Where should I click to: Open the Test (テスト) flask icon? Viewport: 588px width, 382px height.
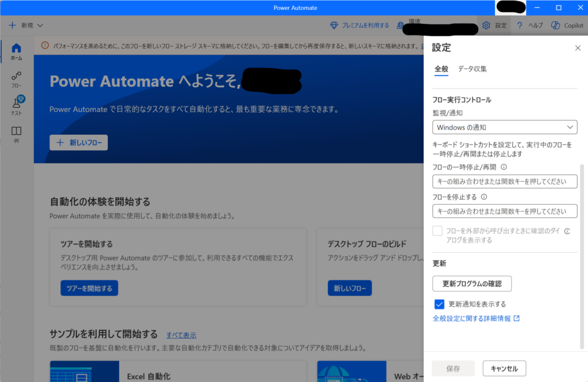tap(17, 103)
